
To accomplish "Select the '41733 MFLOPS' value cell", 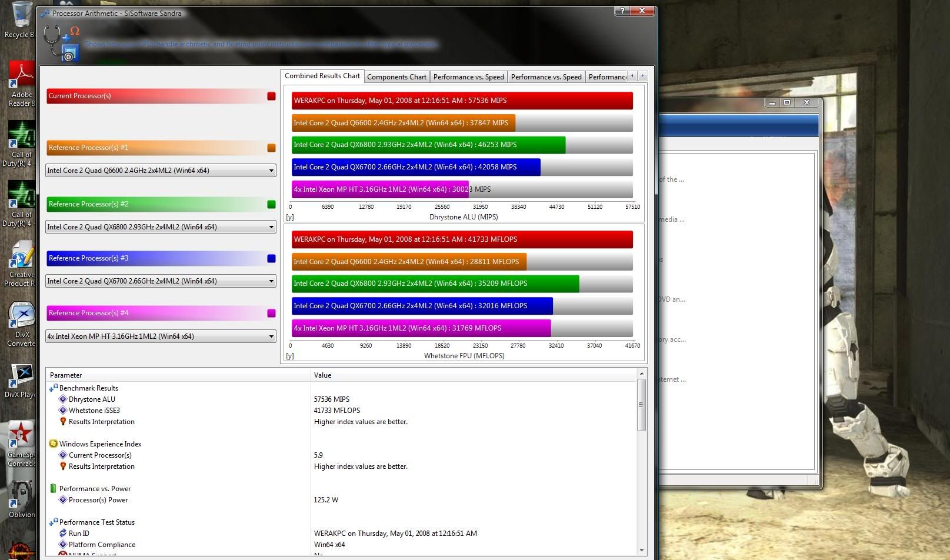I will pyautogui.click(x=337, y=411).
